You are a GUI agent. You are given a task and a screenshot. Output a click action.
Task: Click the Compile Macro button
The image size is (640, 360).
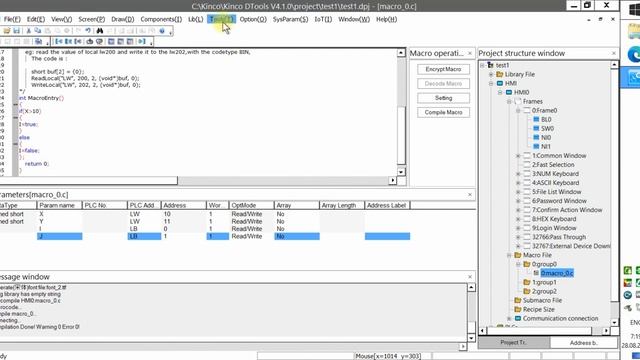pyautogui.click(x=443, y=112)
